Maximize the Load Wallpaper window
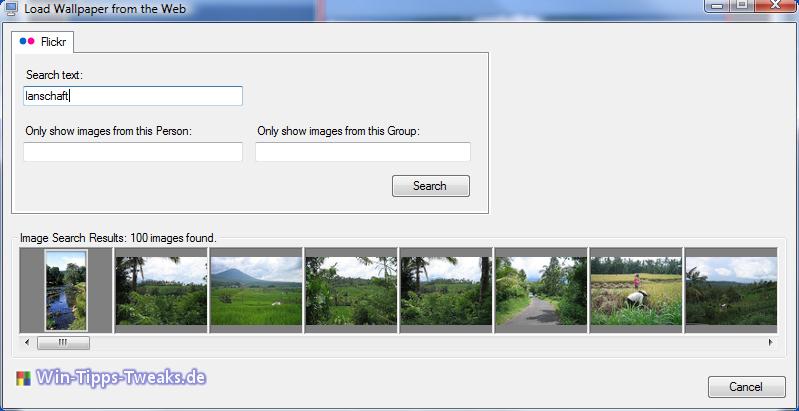799x411 pixels. 743,5
